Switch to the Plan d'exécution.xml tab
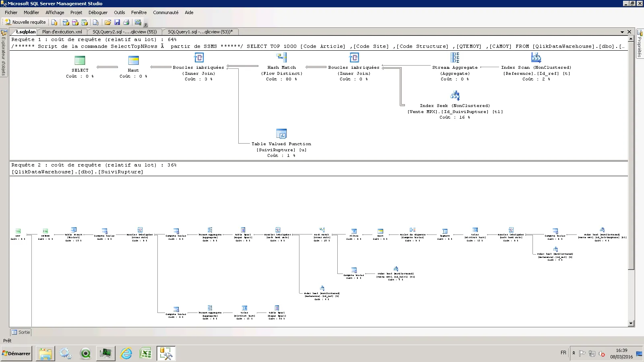 coord(62,32)
